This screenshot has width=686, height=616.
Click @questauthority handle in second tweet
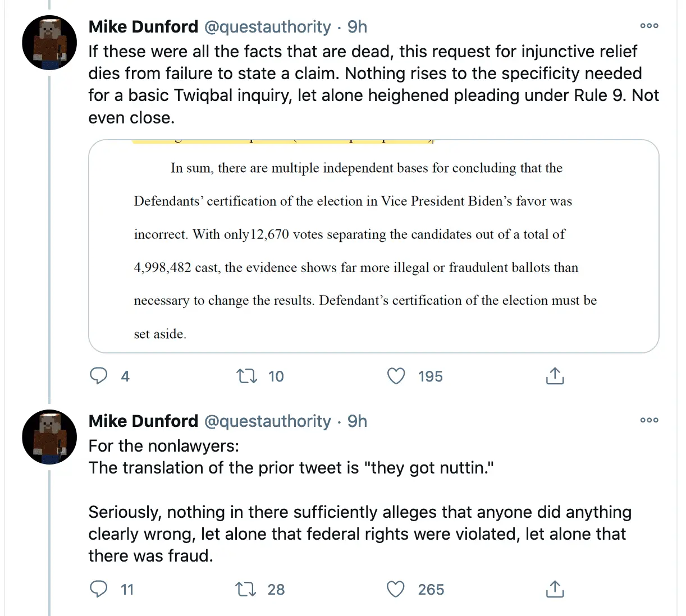pyautogui.click(x=267, y=421)
